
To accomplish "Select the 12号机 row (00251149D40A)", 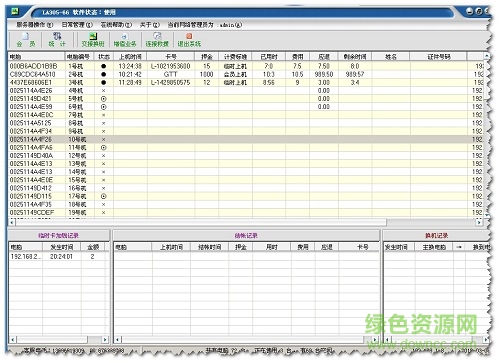I will [x=246, y=155].
